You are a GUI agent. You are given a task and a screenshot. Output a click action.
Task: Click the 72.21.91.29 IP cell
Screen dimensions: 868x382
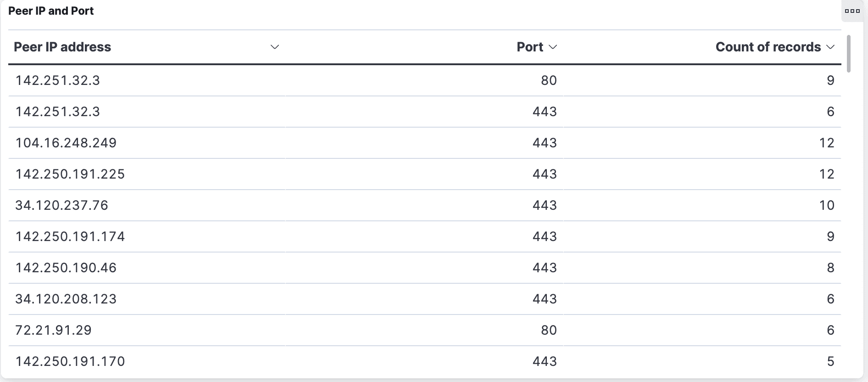click(x=54, y=330)
